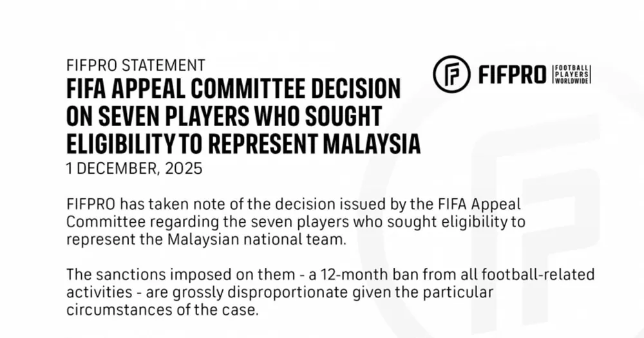Click the word Committee starting the second body line
The height and width of the screenshot is (338, 644).
point(100,222)
